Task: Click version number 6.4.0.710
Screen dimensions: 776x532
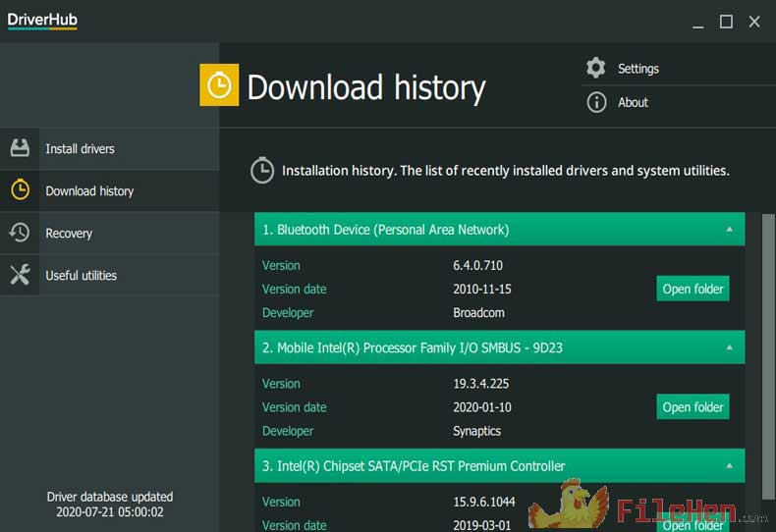Action: [x=477, y=265]
